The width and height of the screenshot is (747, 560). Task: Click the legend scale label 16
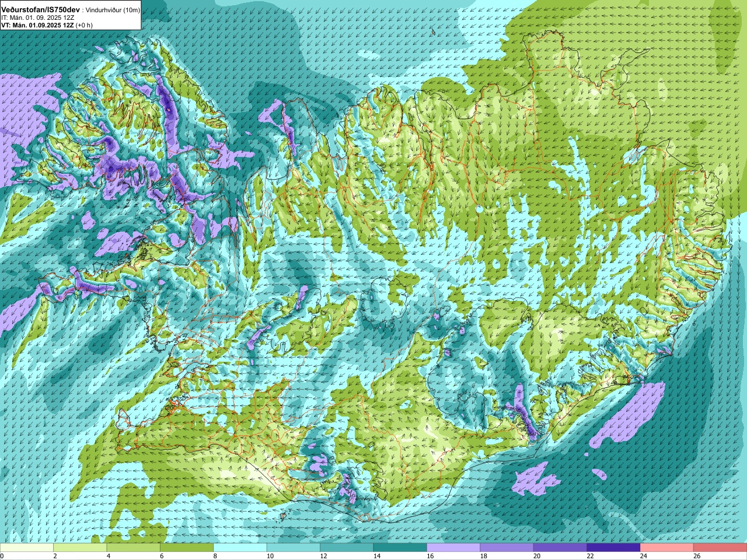click(x=430, y=556)
